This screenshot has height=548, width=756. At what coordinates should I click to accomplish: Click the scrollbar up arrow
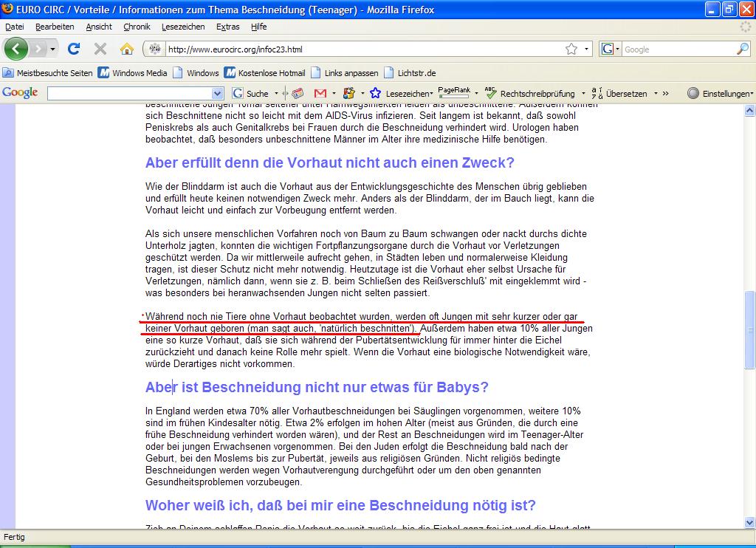(749, 111)
